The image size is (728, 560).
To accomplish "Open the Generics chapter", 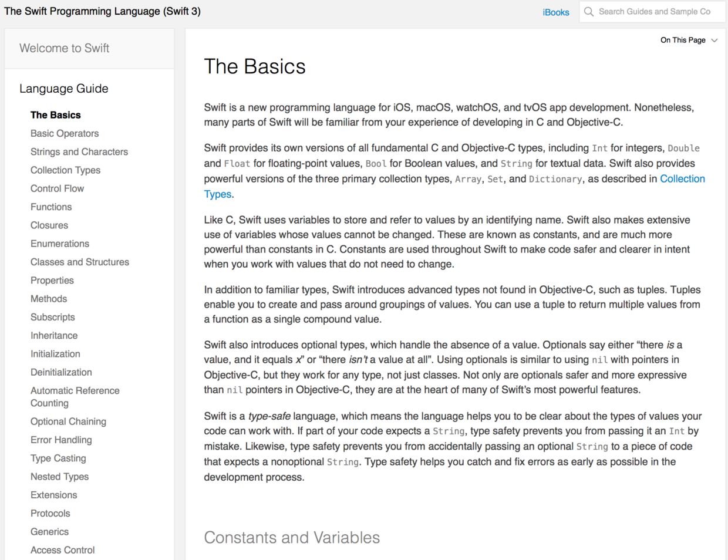I will point(49,532).
